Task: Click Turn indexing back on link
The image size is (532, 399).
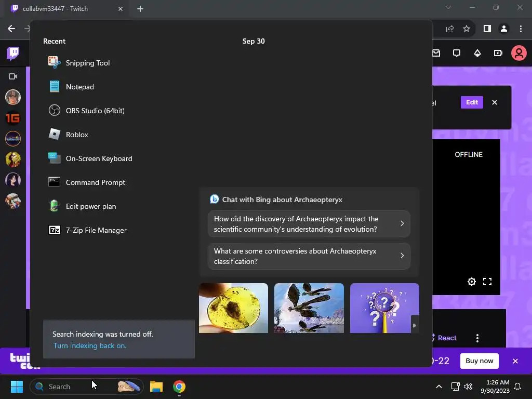Action: (x=90, y=345)
